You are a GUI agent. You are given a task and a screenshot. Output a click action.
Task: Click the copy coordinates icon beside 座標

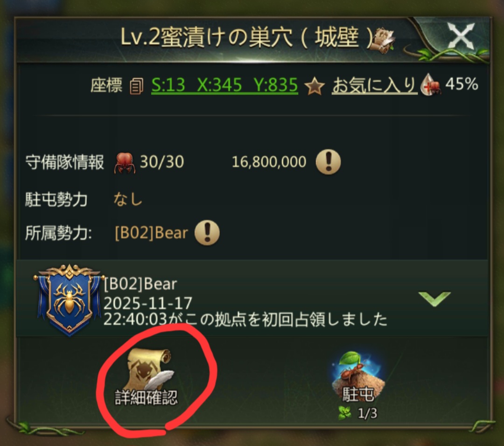(137, 86)
